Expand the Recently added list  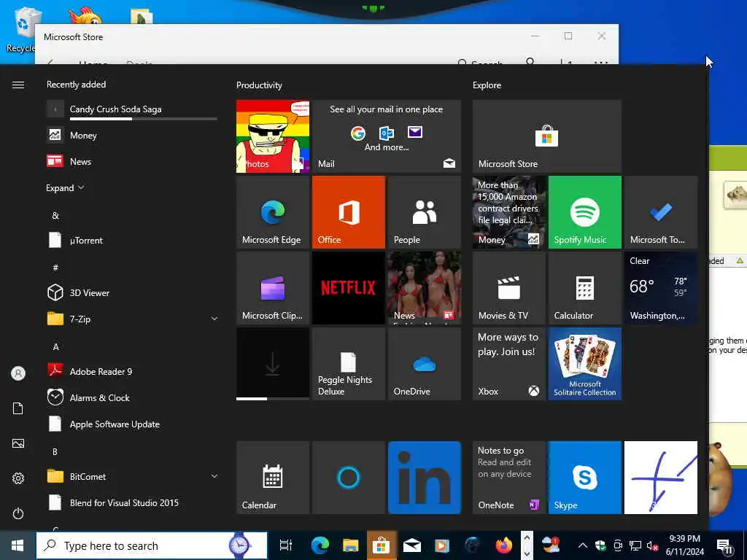tap(65, 188)
